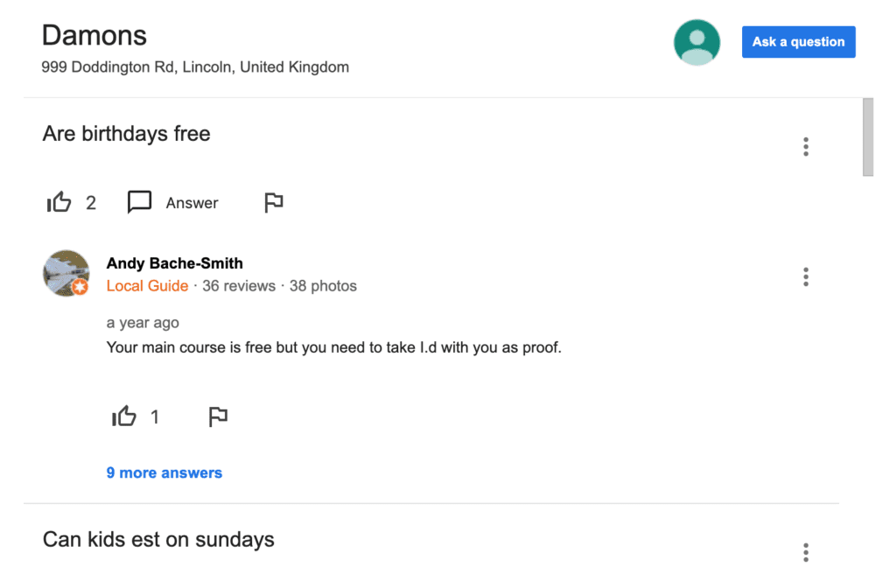Flag the 'Are birthdays free' question
The width and height of the screenshot is (896, 588).
coord(274,203)
